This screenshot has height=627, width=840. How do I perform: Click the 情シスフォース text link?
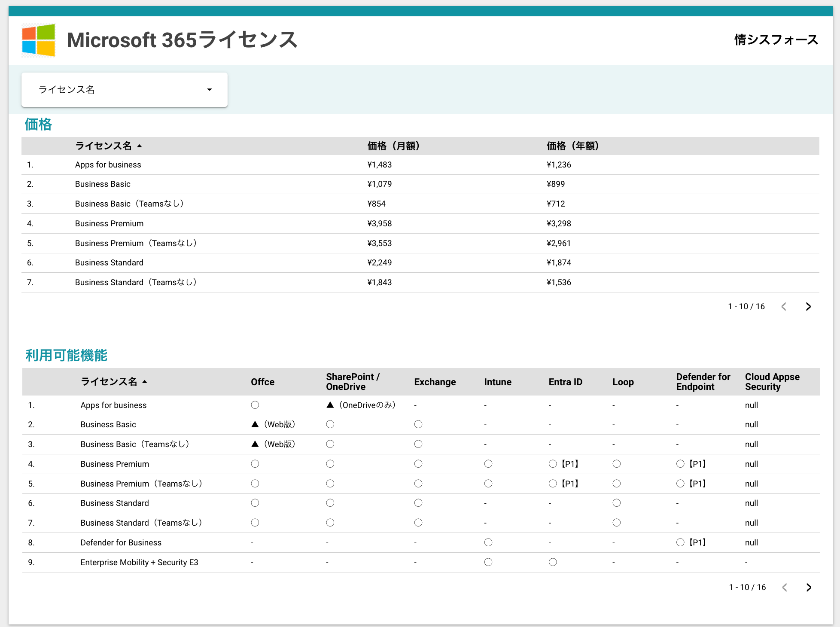(x=776, y=40)
